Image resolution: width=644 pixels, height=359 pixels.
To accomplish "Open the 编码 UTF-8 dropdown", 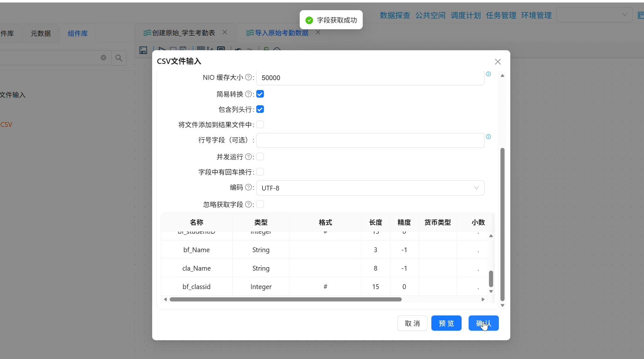I will tap(370, 188).
